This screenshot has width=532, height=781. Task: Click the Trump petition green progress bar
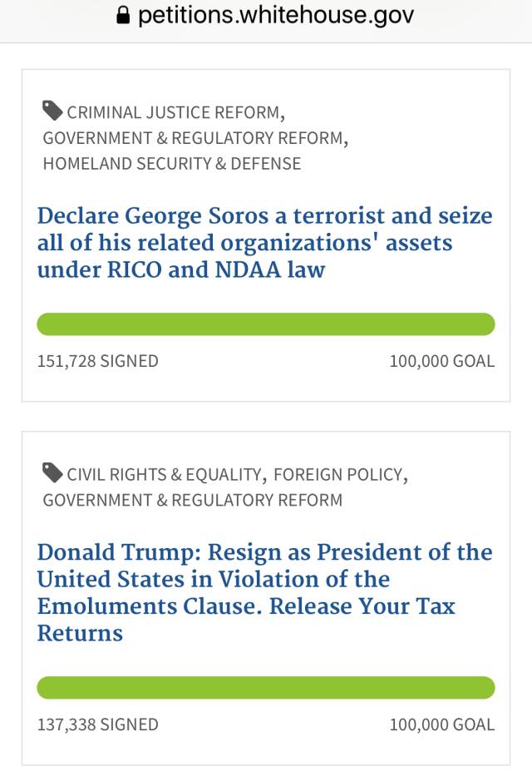tap(266, 688)
